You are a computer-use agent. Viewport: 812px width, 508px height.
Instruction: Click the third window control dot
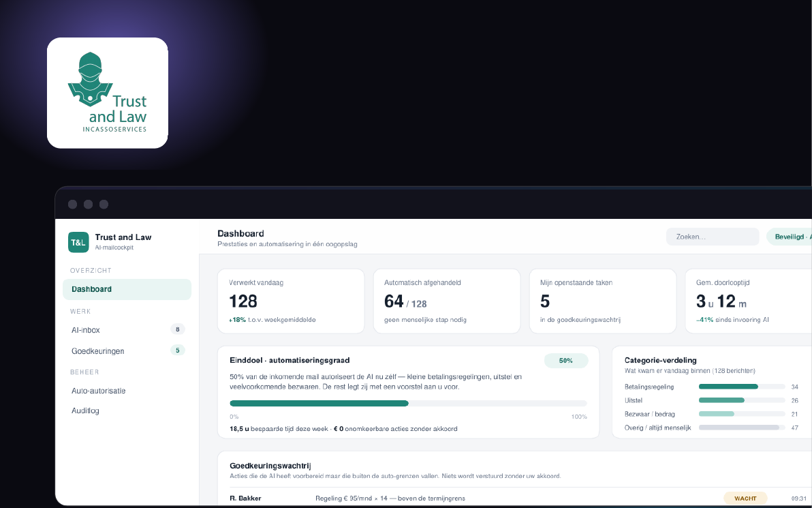[104, 205]
